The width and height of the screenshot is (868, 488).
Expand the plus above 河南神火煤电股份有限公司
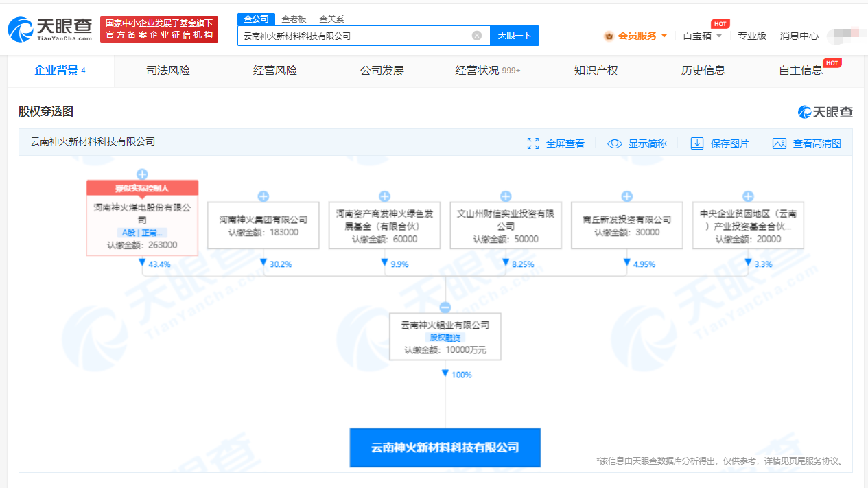142,174
